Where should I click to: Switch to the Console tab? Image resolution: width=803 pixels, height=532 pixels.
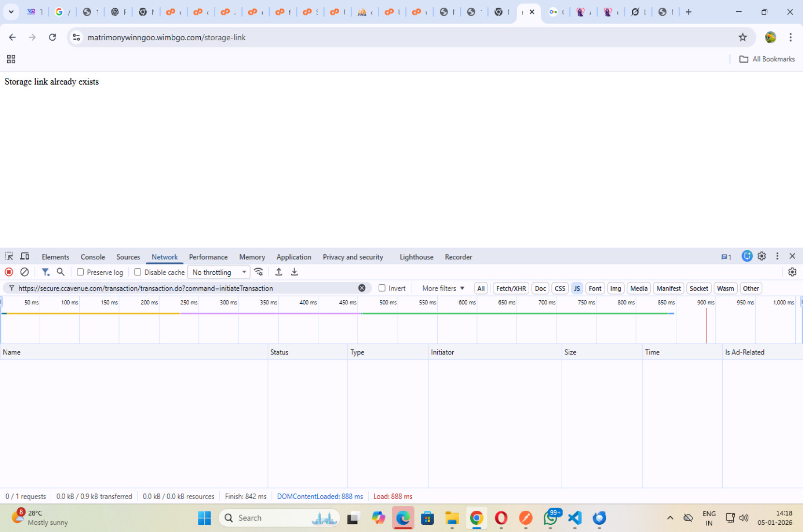point(92,257)
